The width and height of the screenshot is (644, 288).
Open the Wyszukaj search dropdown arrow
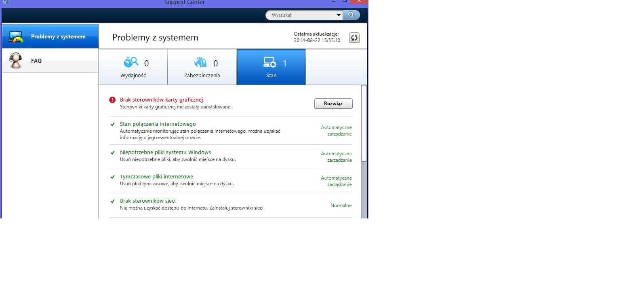(339, 15)
